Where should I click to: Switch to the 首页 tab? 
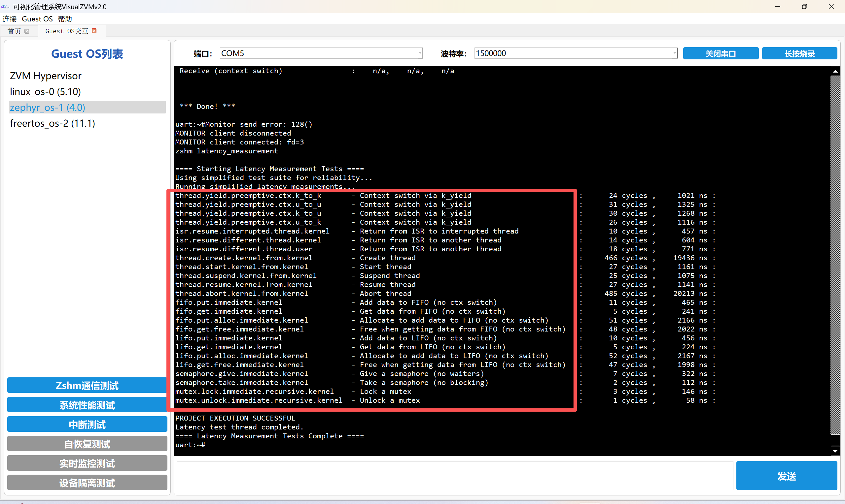coord(14,31)
